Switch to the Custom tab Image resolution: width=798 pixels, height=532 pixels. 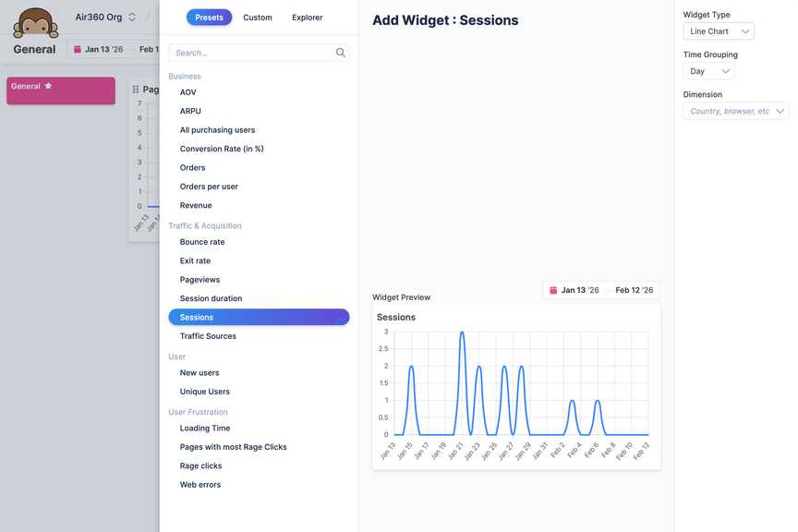(258, 18)
